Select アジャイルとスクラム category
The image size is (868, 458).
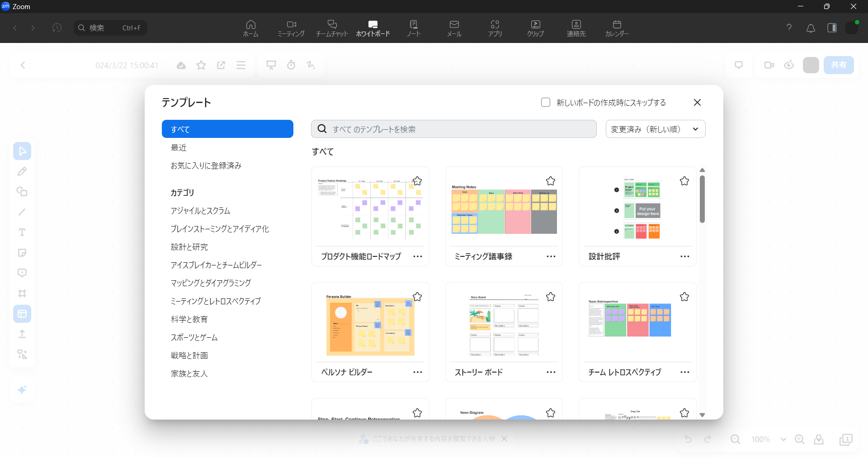point(200,211)
